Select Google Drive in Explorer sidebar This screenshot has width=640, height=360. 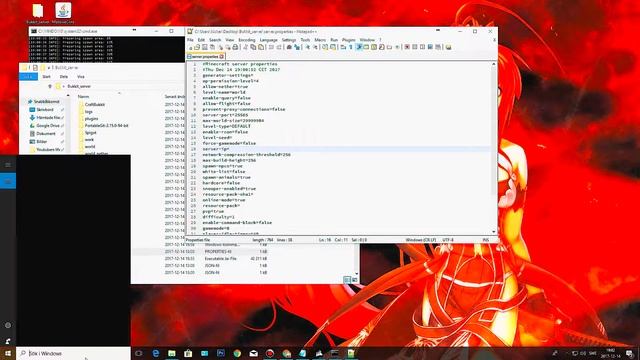pyautogui.click(x=47, y=126)
